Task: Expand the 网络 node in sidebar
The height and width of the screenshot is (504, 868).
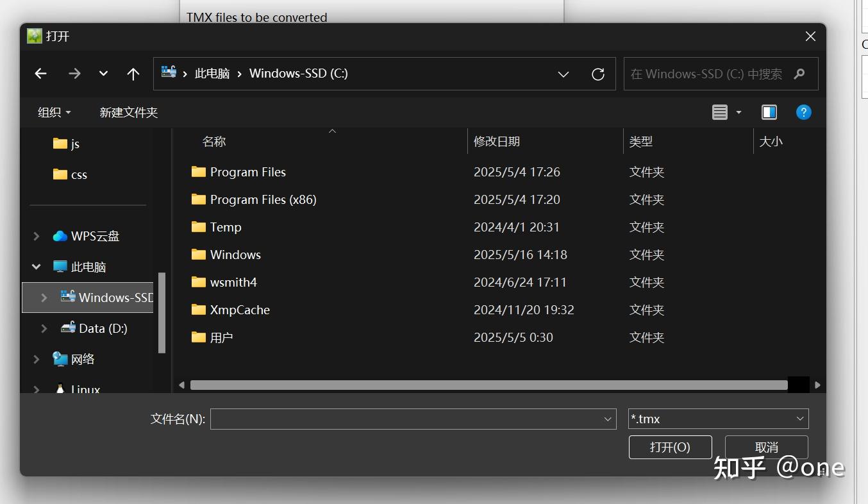Action: tap(36, 359)
